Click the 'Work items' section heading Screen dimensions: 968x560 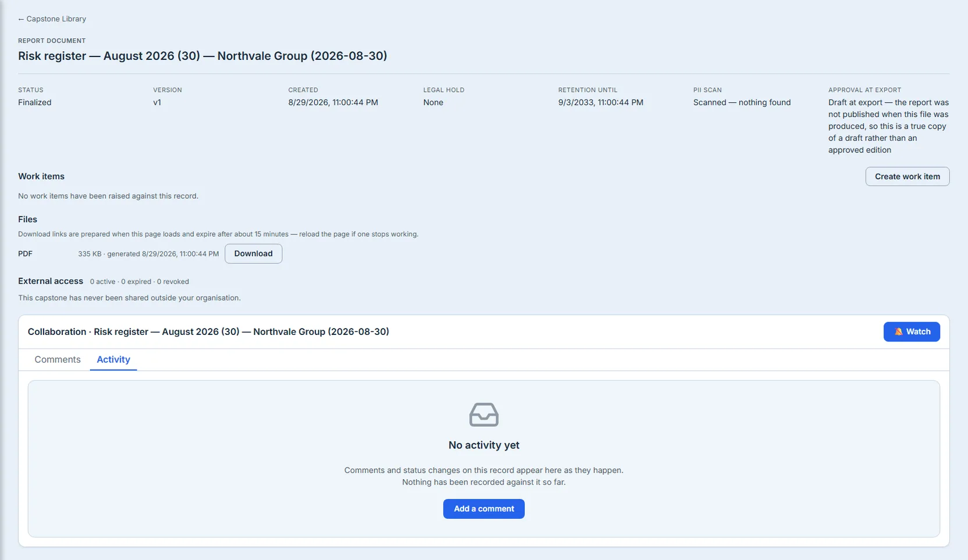(41, 176)
